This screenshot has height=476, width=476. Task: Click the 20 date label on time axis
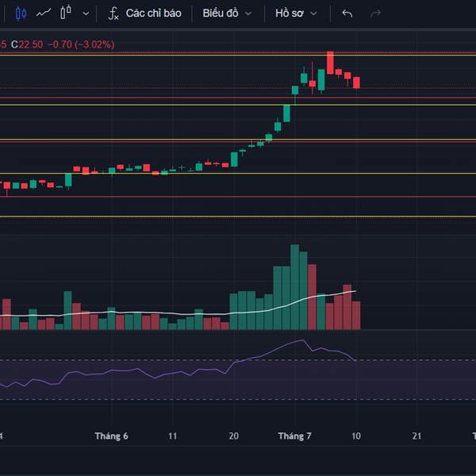click(x=233, y=436)
